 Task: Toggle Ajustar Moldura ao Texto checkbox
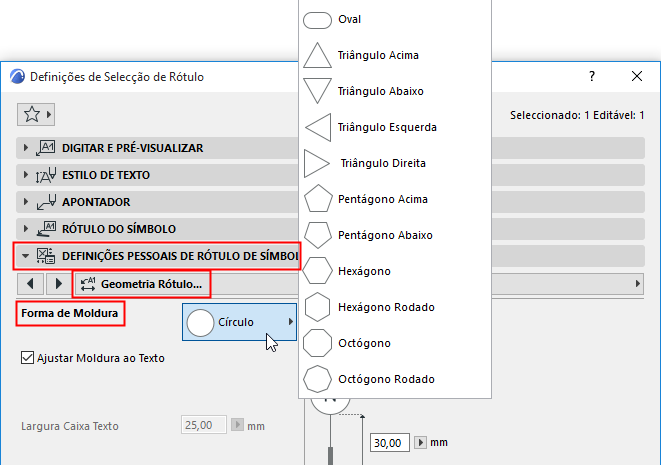27,358
